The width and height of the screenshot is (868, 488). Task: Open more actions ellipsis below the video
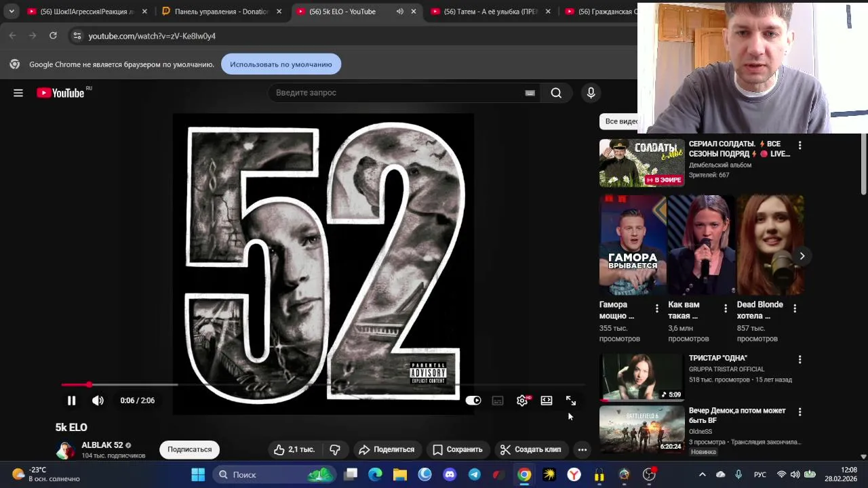pos(582,449)
